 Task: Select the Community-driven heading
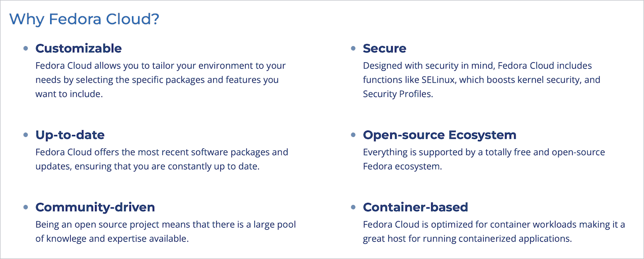pyautogui.click(x=95, y=207)
